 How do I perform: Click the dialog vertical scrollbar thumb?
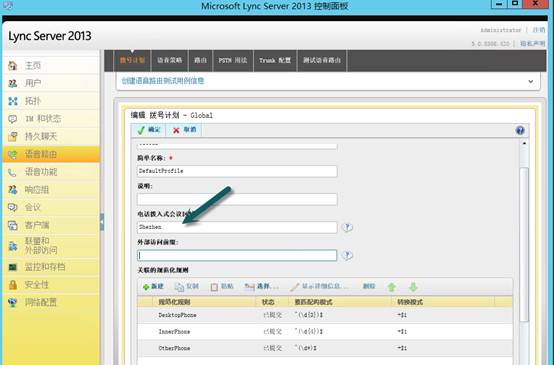click(x=524, y=244)
